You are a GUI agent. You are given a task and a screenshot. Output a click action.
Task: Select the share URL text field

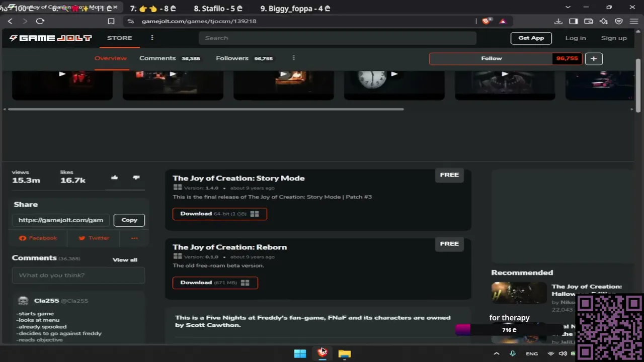[61, 220]
